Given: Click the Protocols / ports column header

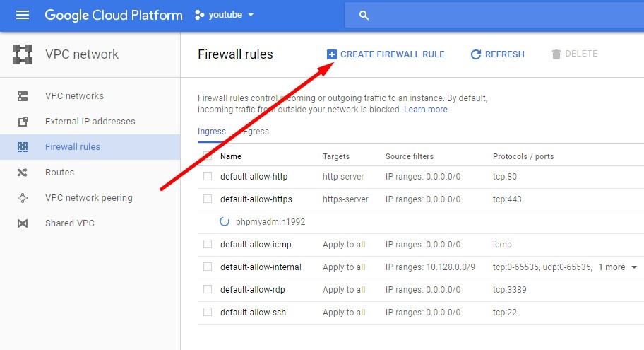Looking at the screenshot, I should pos(523,156).
